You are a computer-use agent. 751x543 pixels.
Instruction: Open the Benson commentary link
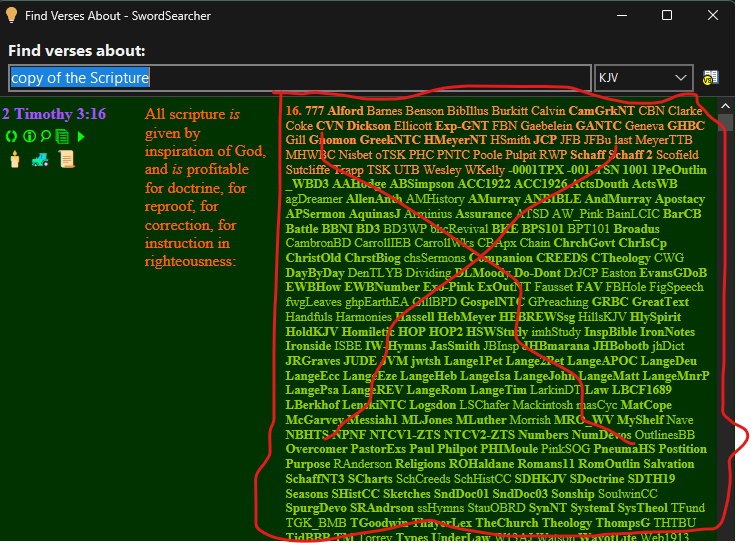pos(424,111)
